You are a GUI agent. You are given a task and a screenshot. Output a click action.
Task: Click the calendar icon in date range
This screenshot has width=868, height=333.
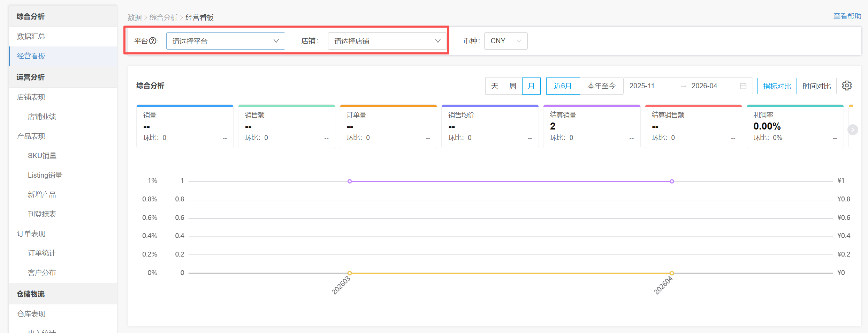(743, 86)
